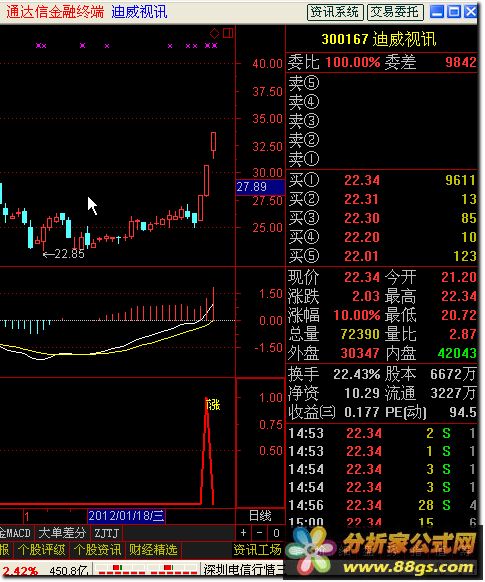Image resolution: width=485 pixels, height=582 pixels.
Task: Click the 流通 value 3227万
Action: (453, 393)
